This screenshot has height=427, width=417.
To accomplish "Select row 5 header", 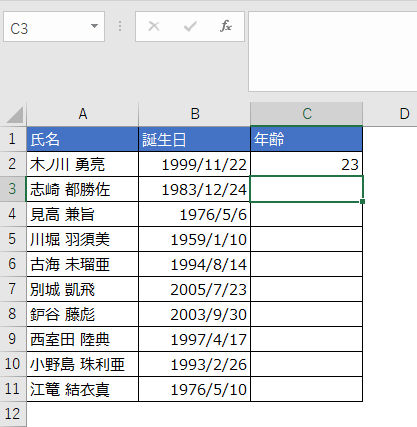I will click(13, 239).
